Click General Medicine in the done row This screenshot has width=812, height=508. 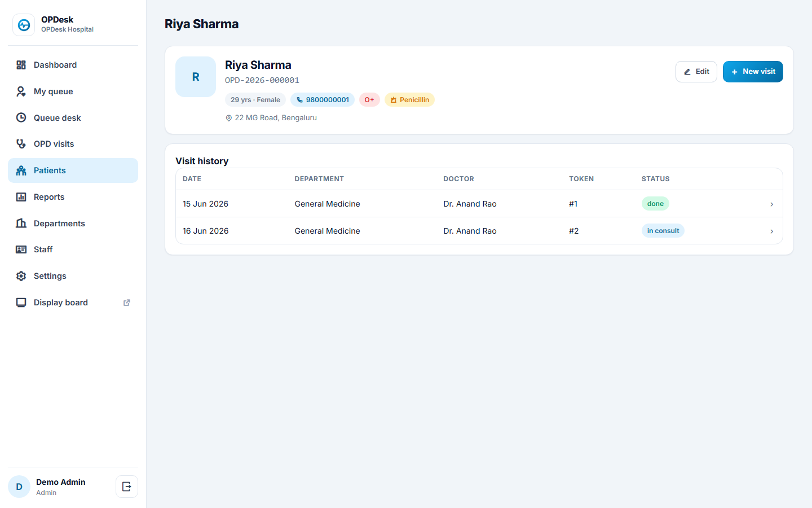[328, 204]
